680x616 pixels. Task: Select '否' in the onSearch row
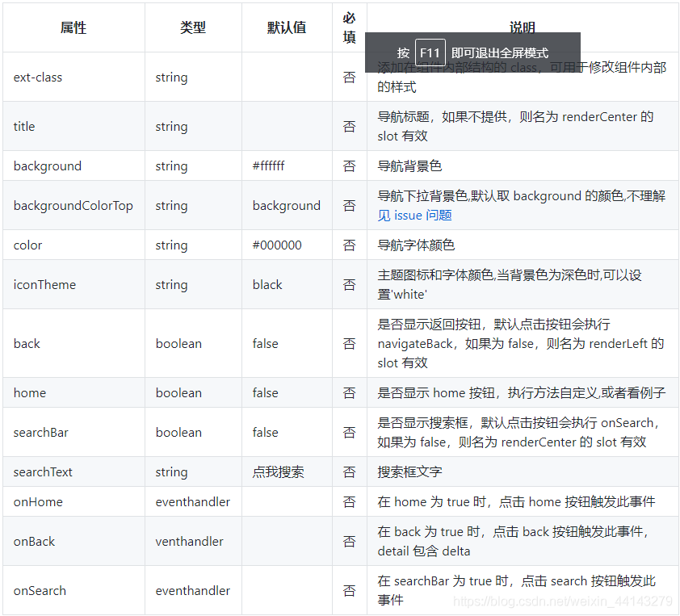click(x=349, y=590)
